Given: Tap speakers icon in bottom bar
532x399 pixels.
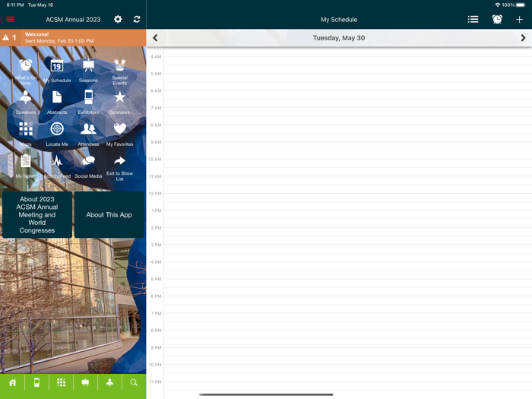Looking at the screenshot, I should point(109,383).
